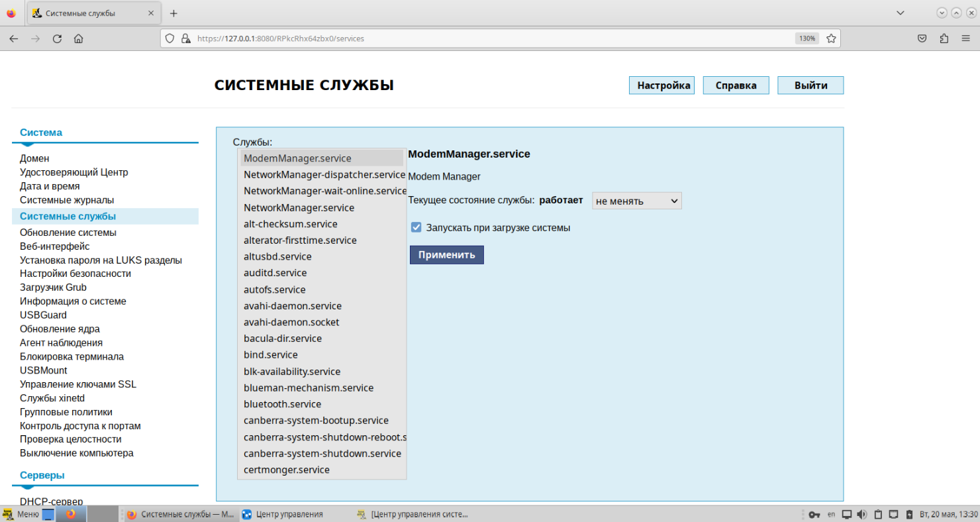The height and width of the screenshot is (522, 980).
Task: Select alterator-firsttime.service in the list
Action: (x=322, y=240)
